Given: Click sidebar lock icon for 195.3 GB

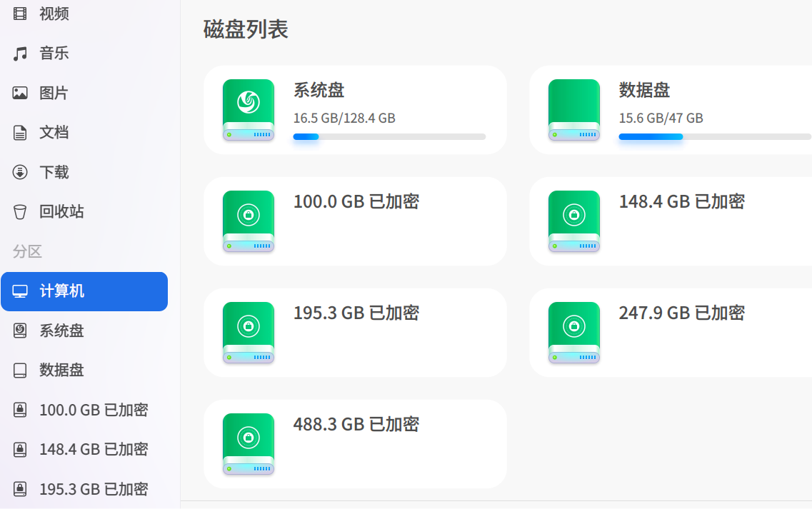Looking at the screenshot, I should coord(20,489).
